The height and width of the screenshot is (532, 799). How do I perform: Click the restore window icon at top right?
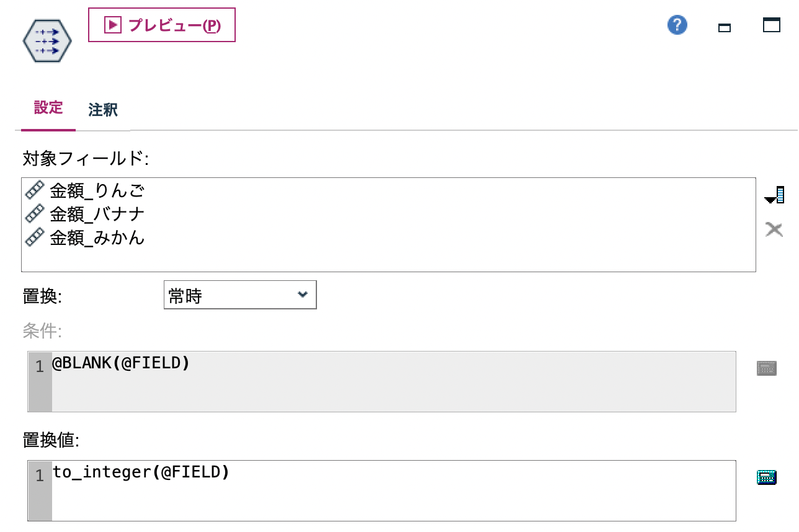(771, 26)
